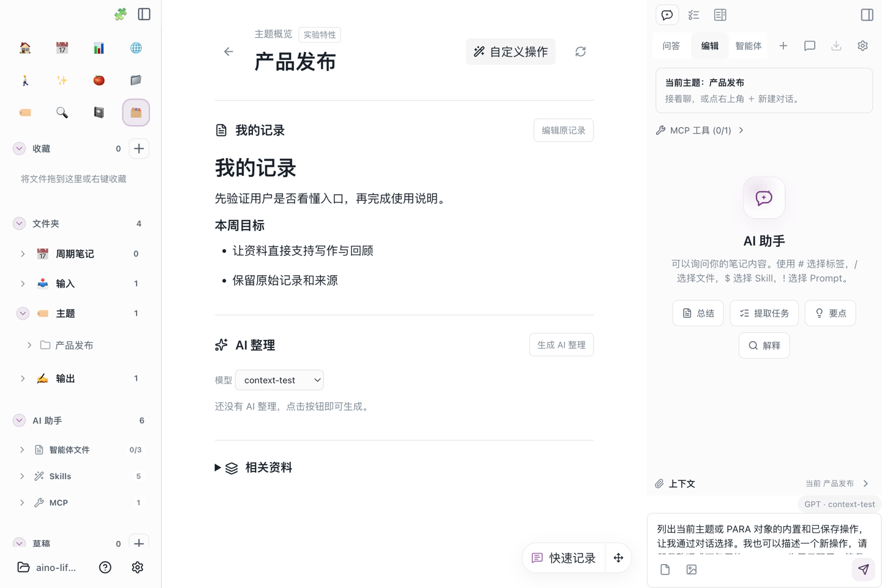
Task: Open the outline panel icon
Action: (x=720, y=15)
